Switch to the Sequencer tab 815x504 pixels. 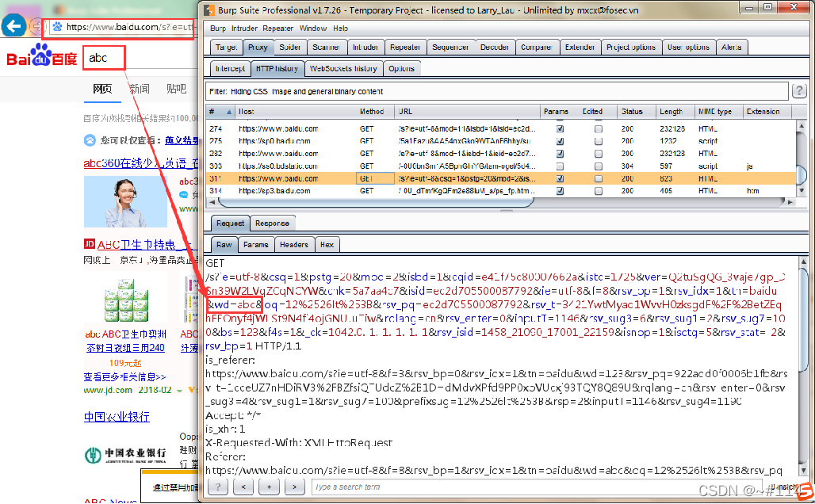point(450,48)
